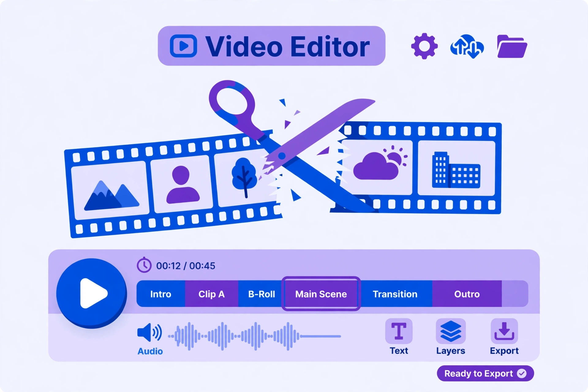
Task: Mute audio via the speaker icon
Action: pos(149,332)
